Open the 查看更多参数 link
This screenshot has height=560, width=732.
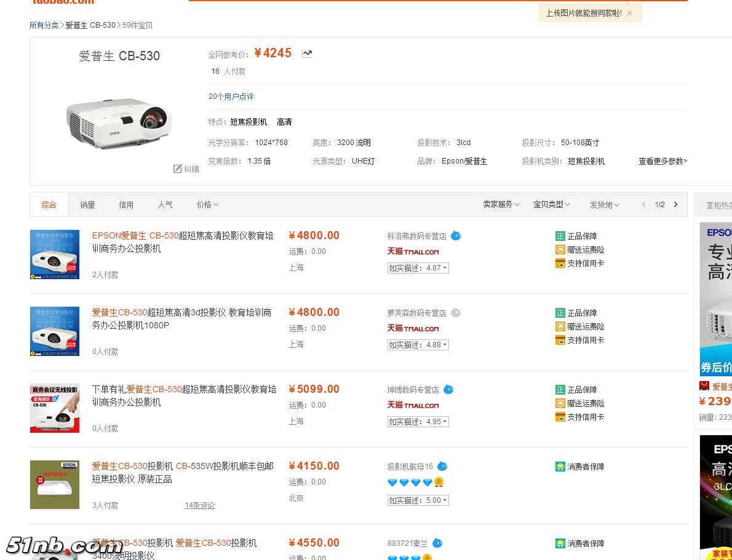662,161
